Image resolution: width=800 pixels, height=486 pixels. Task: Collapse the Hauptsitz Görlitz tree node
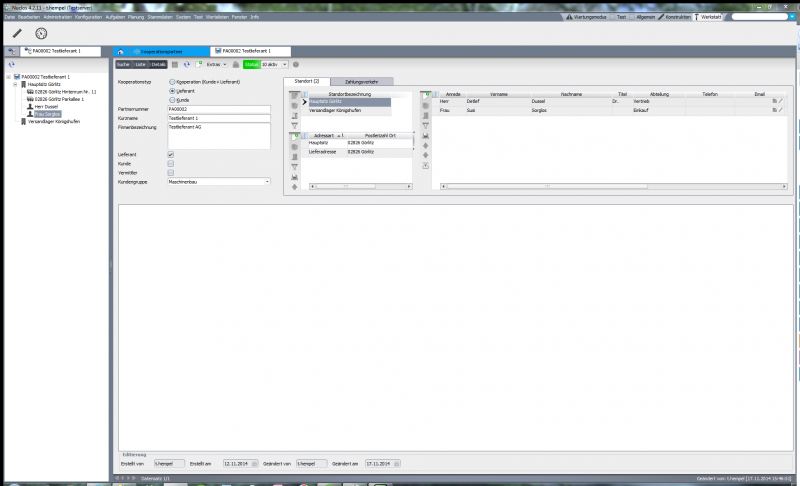(15, 84)
